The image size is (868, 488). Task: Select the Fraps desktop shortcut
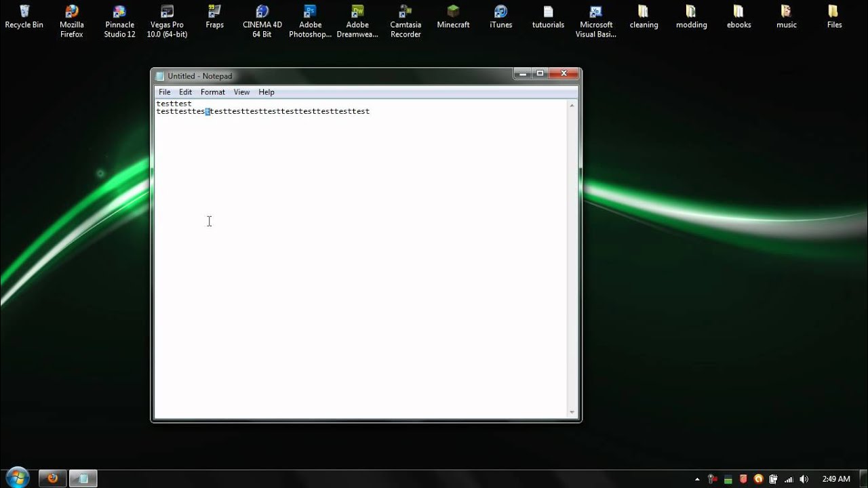click(x=214, y=18)
